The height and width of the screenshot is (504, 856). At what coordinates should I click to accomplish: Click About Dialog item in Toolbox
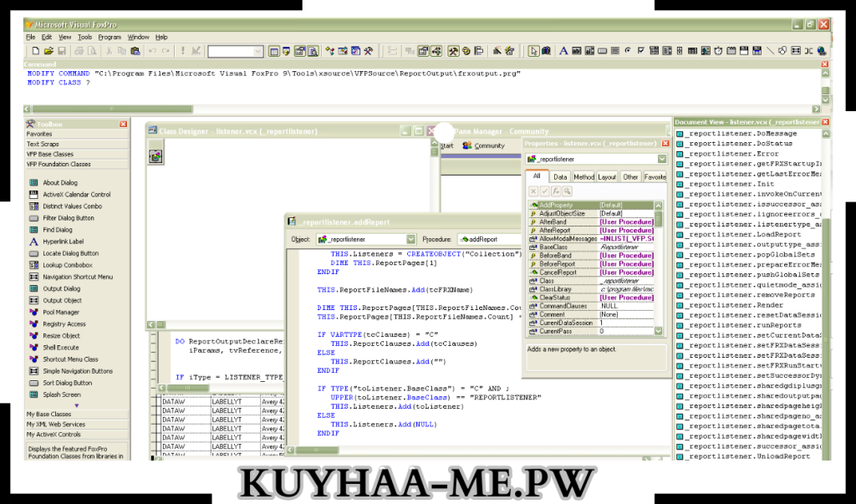pyautogui.click(x=60, y=183)
